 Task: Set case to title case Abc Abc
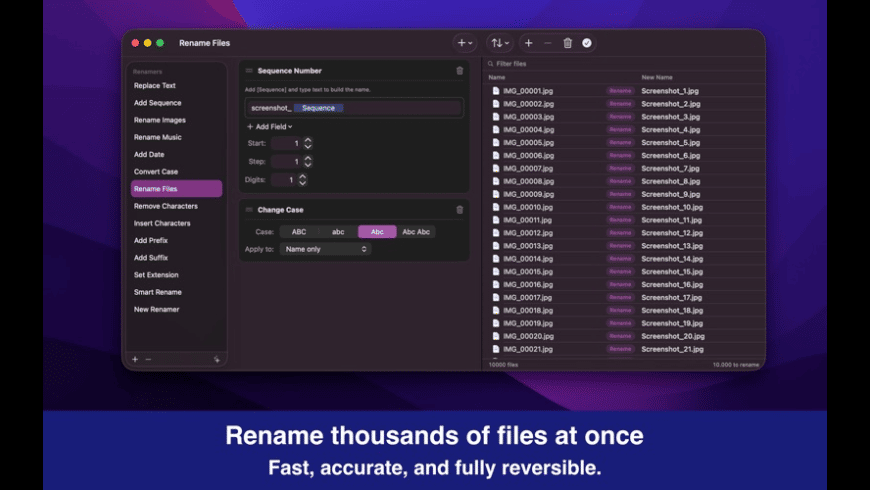pos(416,232)
